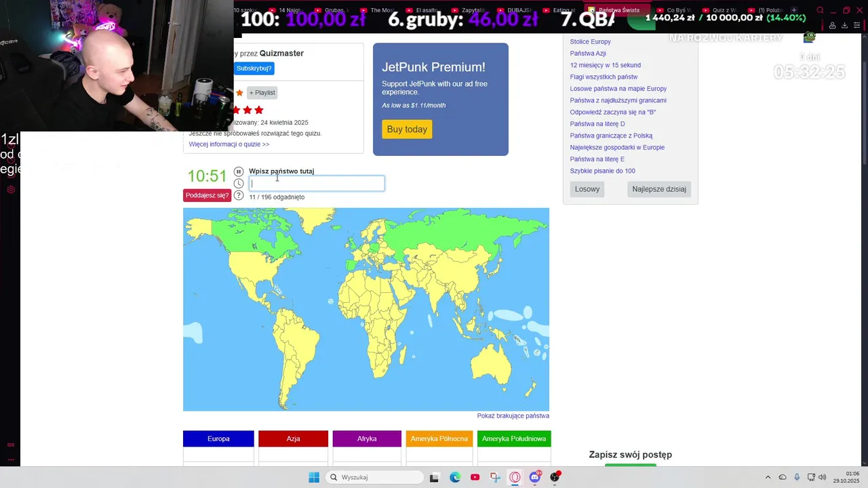Open 'Państwa graniczące z Polską' link

[x=611, y=136]
